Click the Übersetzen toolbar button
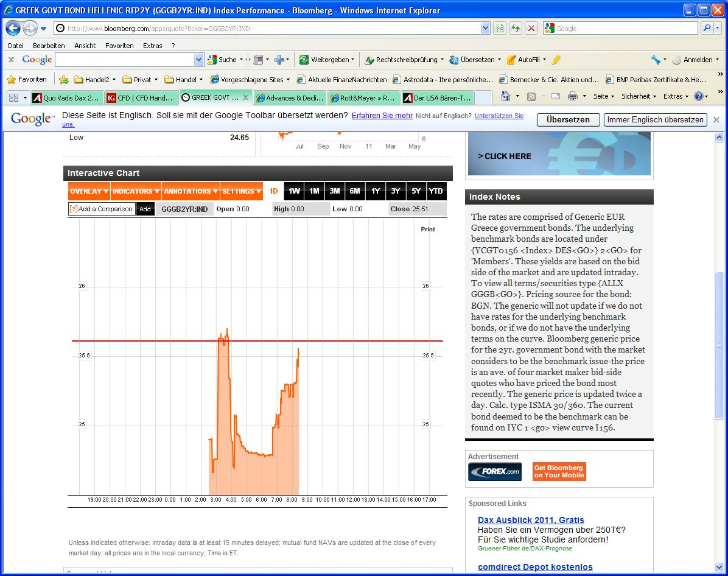Image resolution: width=728 pixels, height=576 pixels. [475, 60]
